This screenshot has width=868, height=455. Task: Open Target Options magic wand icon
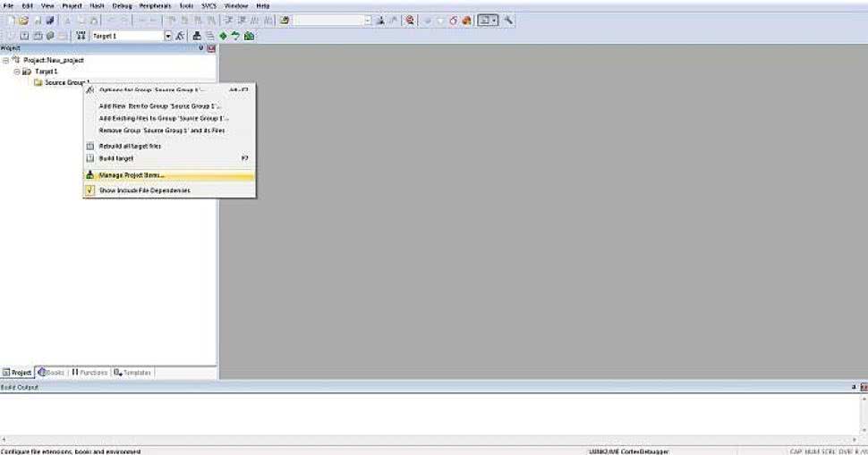(181, 36)
